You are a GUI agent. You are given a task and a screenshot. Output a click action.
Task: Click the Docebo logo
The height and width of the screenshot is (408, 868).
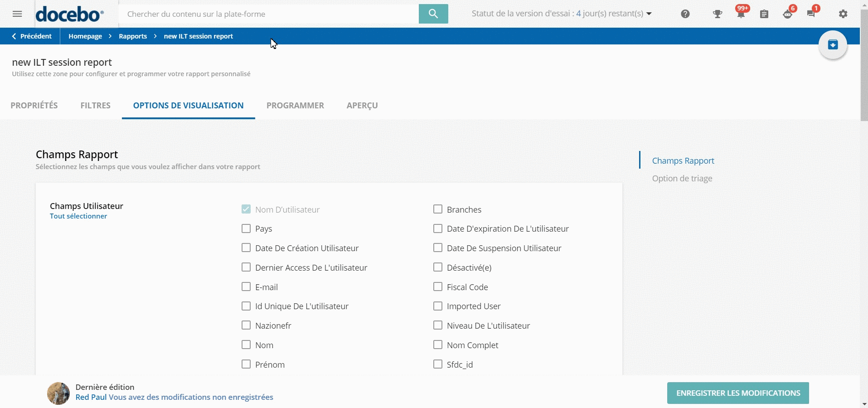70,14
